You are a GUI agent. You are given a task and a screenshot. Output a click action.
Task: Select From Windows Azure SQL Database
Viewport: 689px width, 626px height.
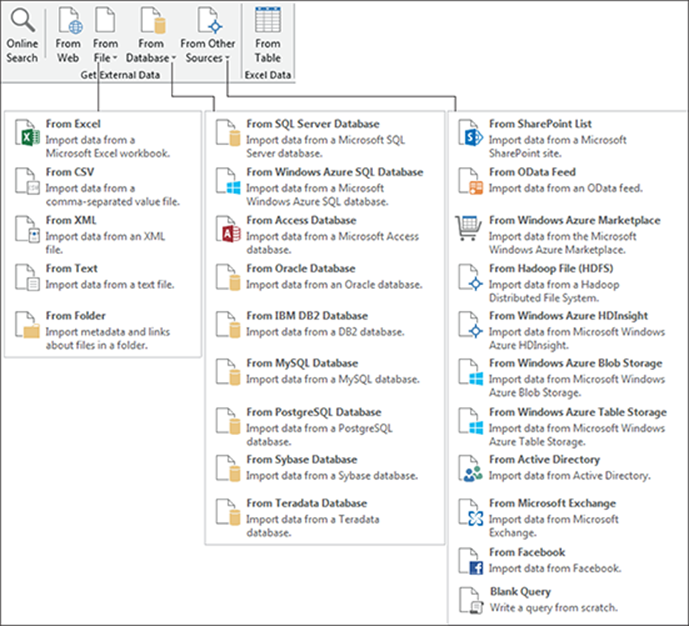[x=324, y=187]
